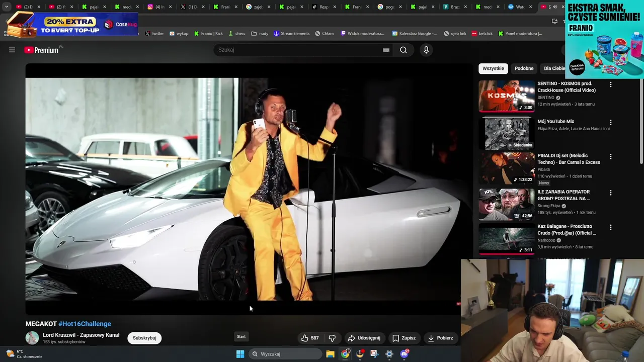
Task: Start voice search with microphone icon
Action: [426, 50]
